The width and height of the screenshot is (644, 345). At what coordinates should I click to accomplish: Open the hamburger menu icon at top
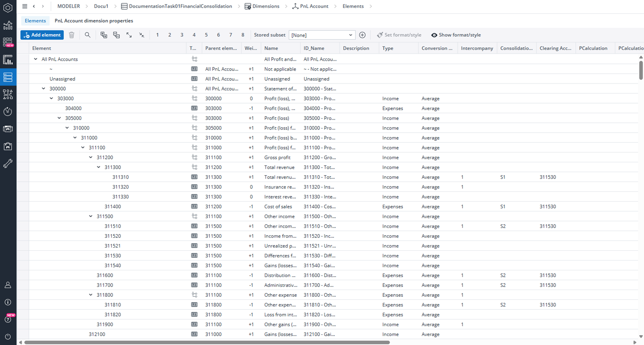coord(25,6)
